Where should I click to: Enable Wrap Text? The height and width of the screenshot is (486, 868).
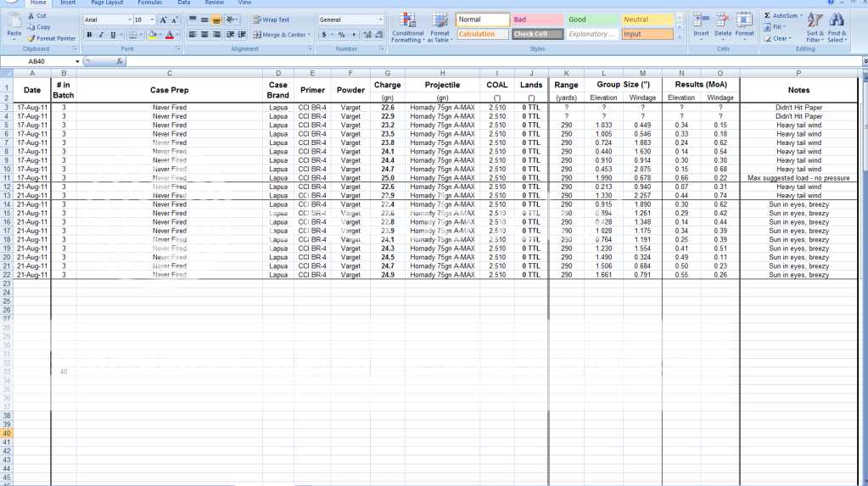(x=272, y=20)
